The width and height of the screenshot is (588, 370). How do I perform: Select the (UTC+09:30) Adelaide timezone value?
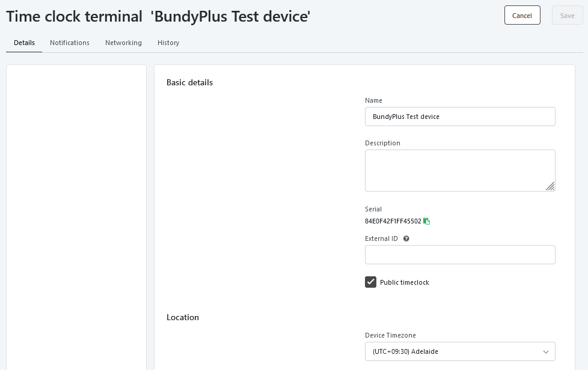click(x=405, y=351)
